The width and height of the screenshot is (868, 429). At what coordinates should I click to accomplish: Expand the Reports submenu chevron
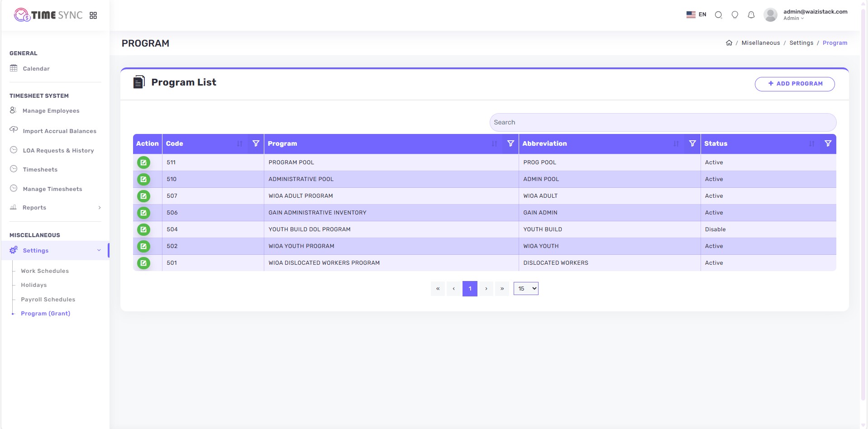tap(100, 208)
